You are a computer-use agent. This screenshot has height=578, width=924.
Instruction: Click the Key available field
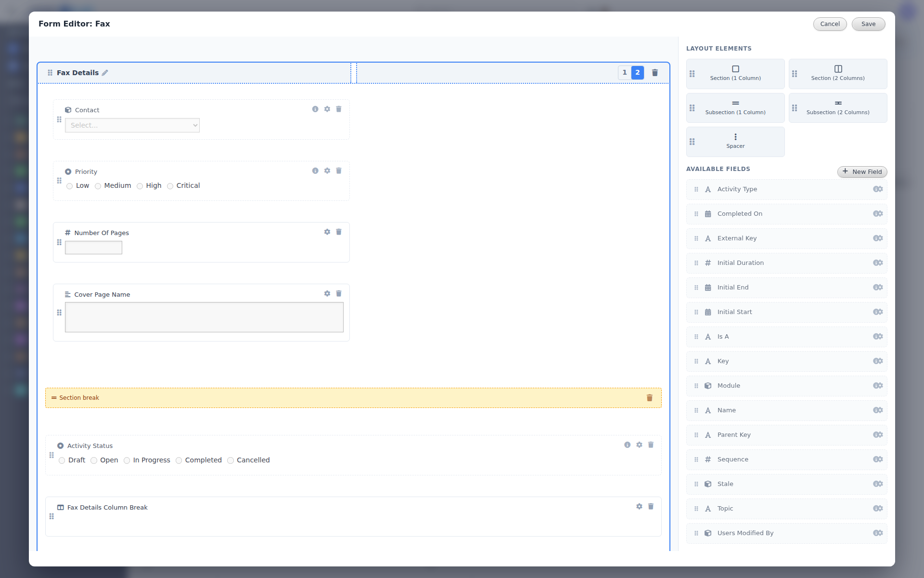787,361
